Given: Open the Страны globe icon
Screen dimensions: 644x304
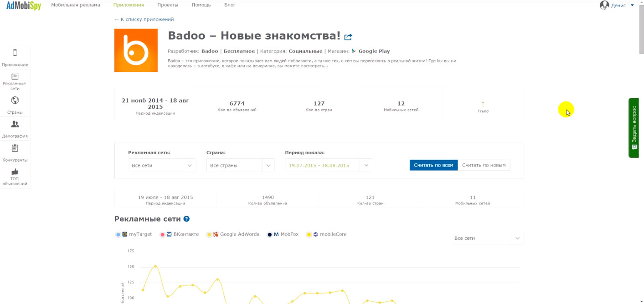Looking at the screenshot, I should [x=15, y=101].
